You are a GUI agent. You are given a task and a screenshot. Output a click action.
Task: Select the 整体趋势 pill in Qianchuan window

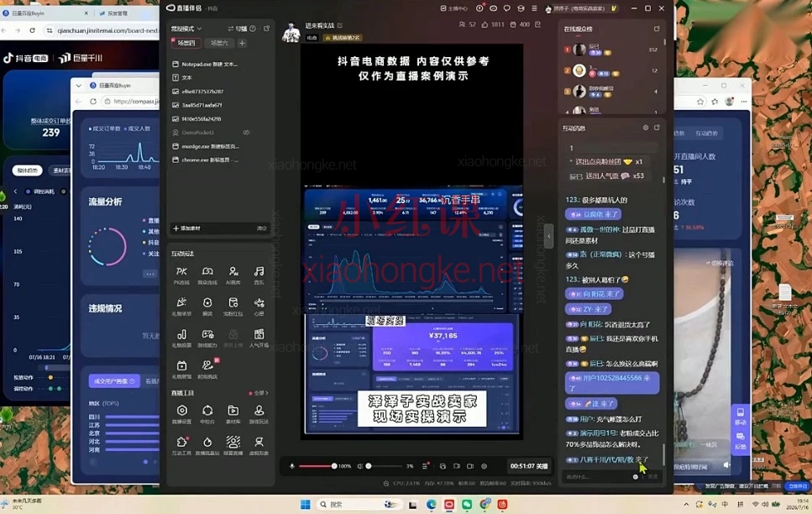(x=27, y=170)
